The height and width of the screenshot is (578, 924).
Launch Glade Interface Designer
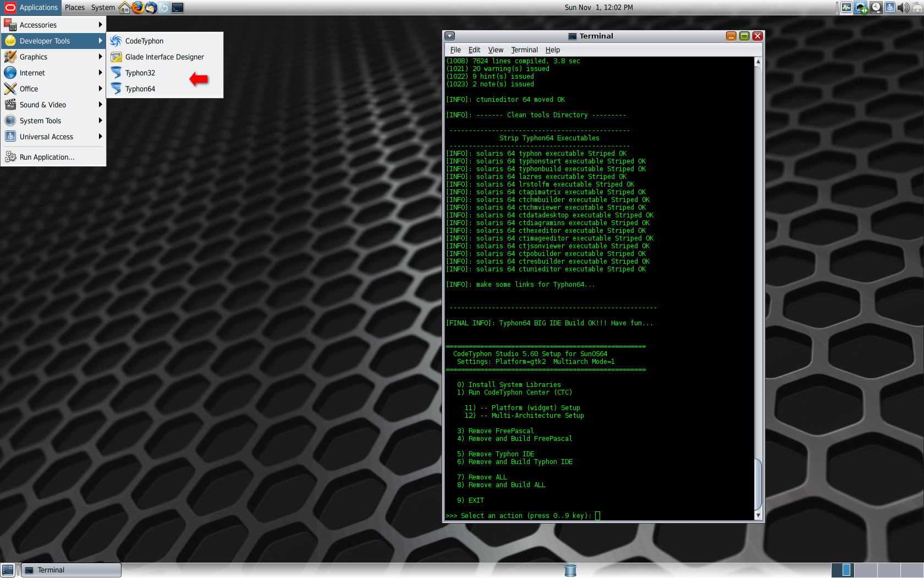coord(164,57)
